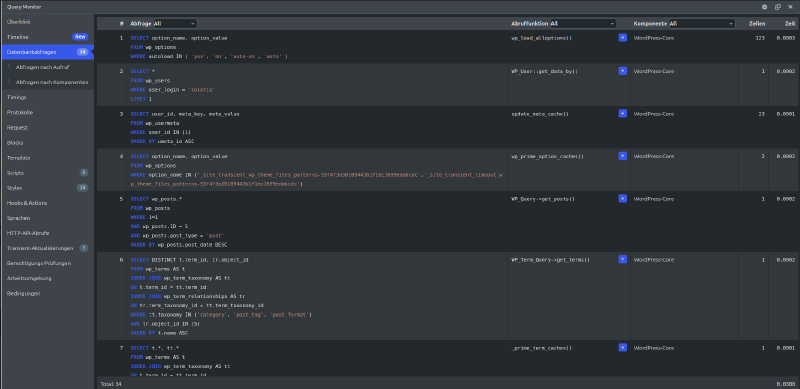Expand caller stack for WP_Query->get_posts()
This screenshot has height=389, width=800.
click(622, 198)
